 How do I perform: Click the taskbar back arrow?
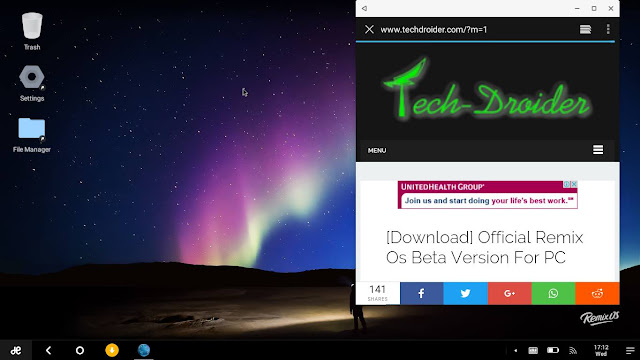[48, 350]
